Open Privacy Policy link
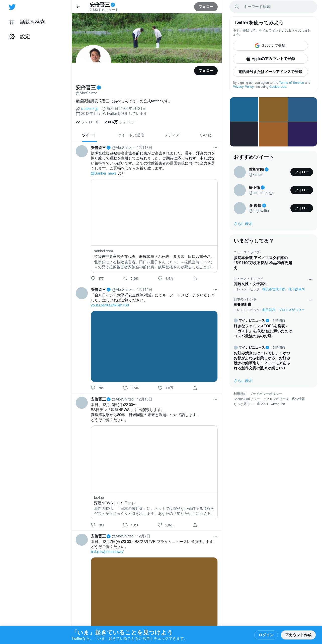The width and height of the screenshot is (322, 644). 243,87
